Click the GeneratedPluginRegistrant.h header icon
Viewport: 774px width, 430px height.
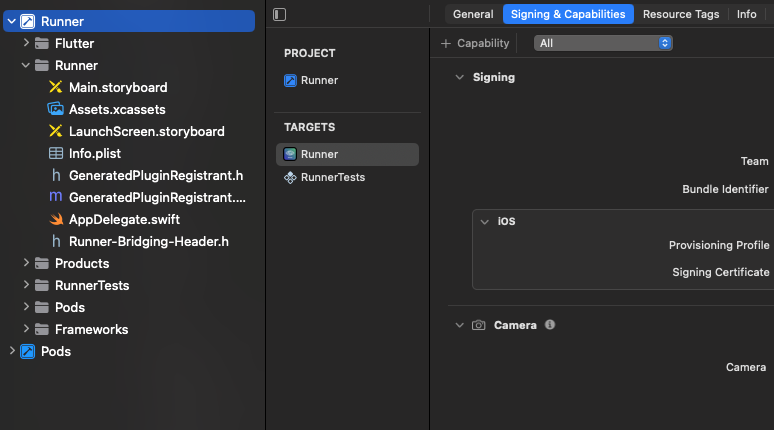pyautogui.click(x=56, y=175)
